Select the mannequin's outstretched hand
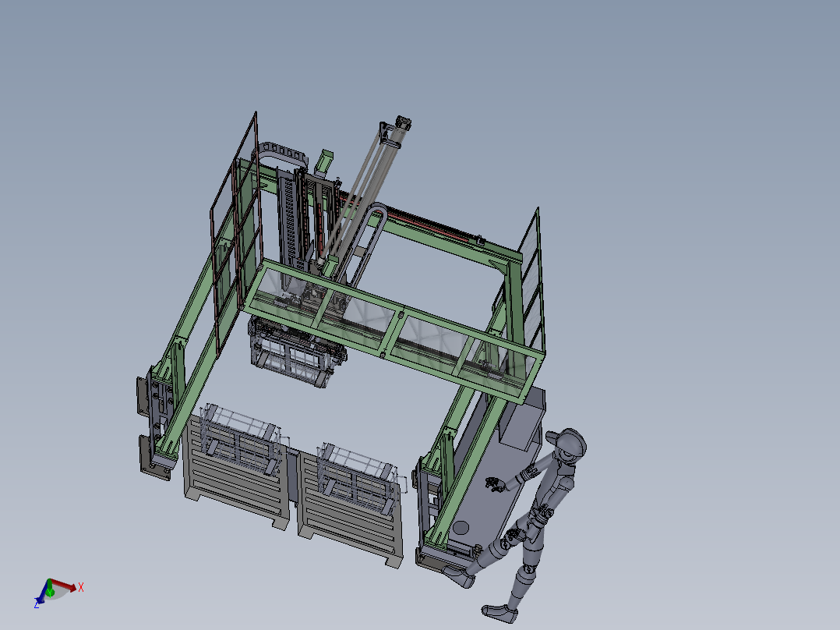Screen dimensions: 840x630 coord(496,484)
